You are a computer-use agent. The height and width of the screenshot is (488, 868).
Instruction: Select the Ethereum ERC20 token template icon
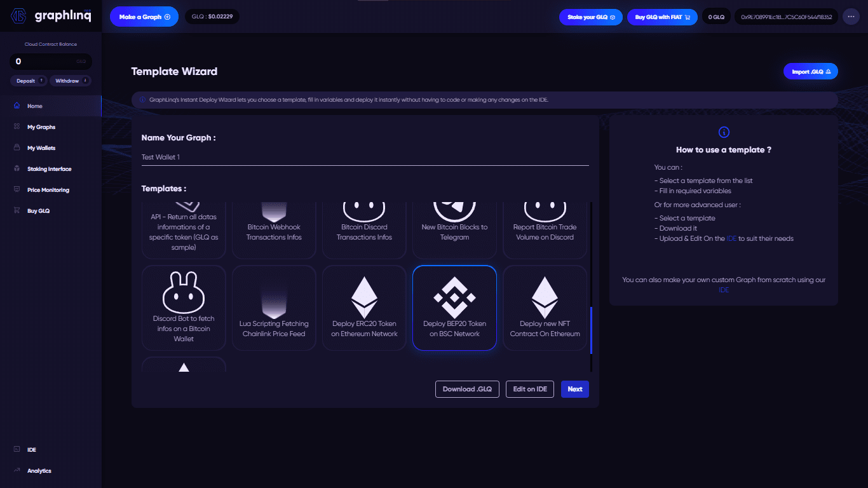pyautogui.click(x=364, y=297)
